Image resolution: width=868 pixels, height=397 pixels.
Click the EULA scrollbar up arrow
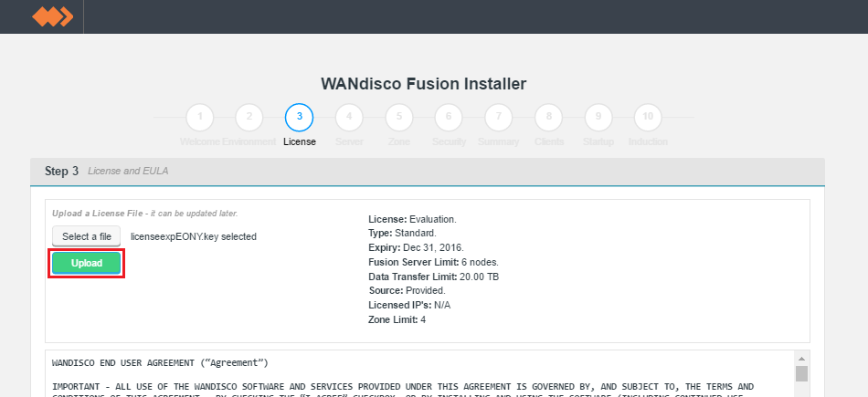point(801,358)
